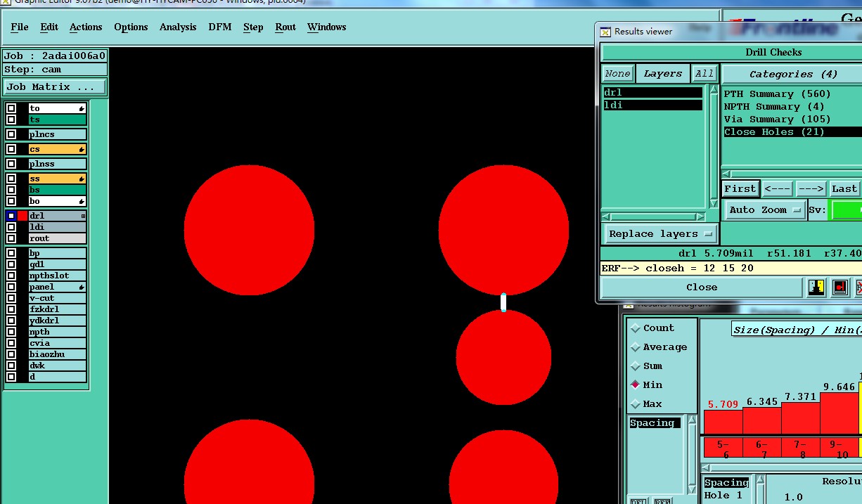Screen dimensions: 862x504
Task: Click the first icon right of Close in Results viewer
Action: (x=816, y=287)
